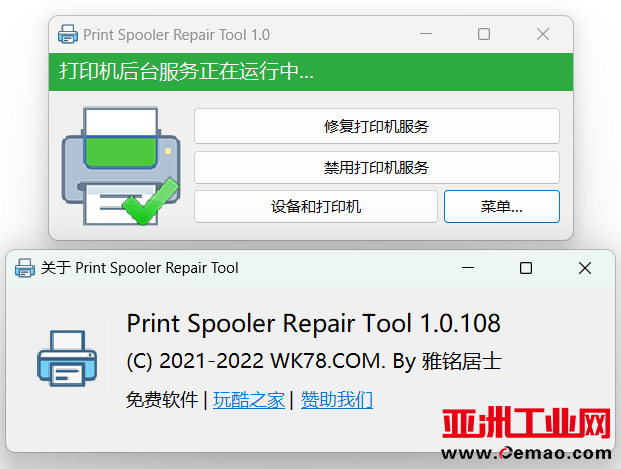This screenshot has width=621, height=469.
Task: Click green status text 打印机后台服务正在运行中...
Action: (186, 72)
